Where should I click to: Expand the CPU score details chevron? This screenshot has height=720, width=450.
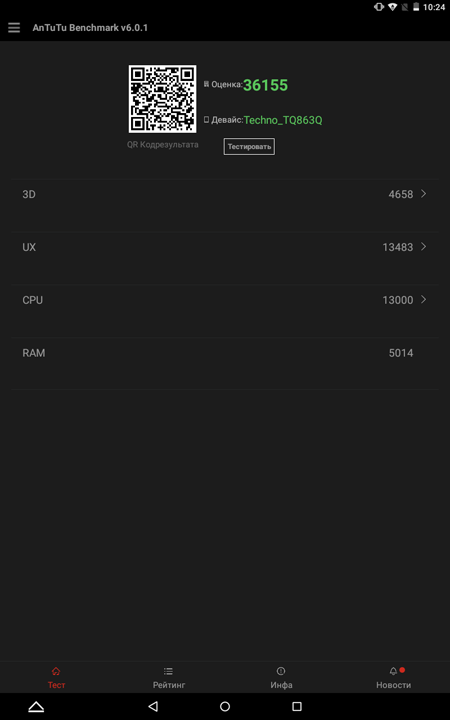(423, 300)
